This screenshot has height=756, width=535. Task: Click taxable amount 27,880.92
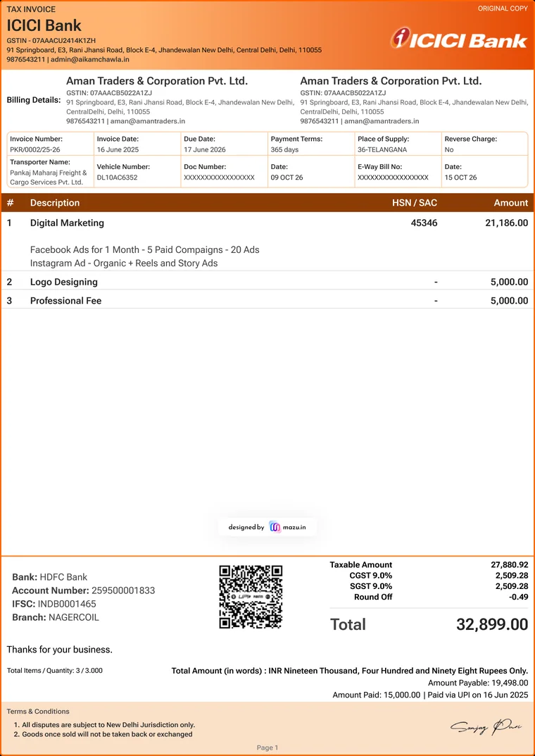[510, 564]
